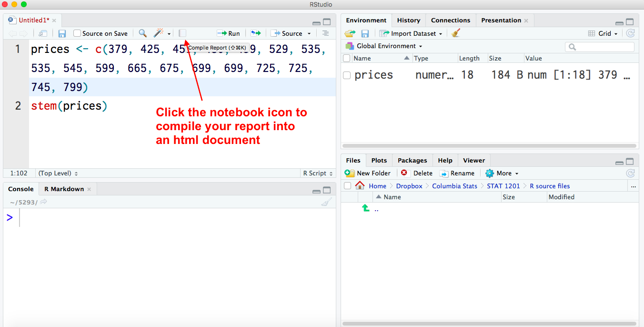
Task: Maximize the Console pane
Action: pyautogui.click(x=327, y=190)
